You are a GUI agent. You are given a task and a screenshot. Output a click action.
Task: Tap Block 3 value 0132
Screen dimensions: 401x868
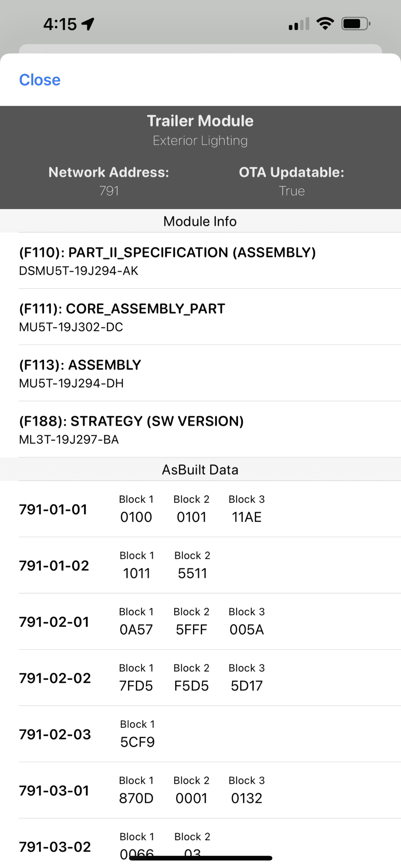247,798
